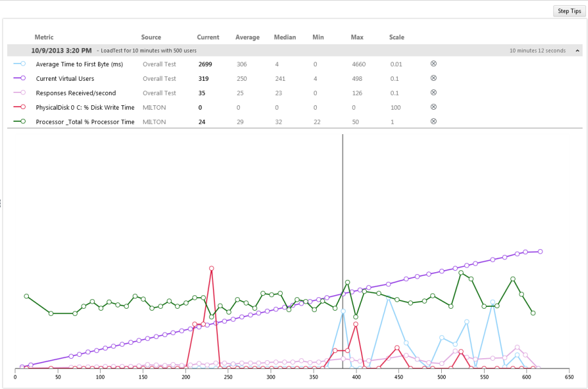The image size is (588, 389).
Task: Click the scale value 100 for Disk Write Time
Action: (396, 107)
